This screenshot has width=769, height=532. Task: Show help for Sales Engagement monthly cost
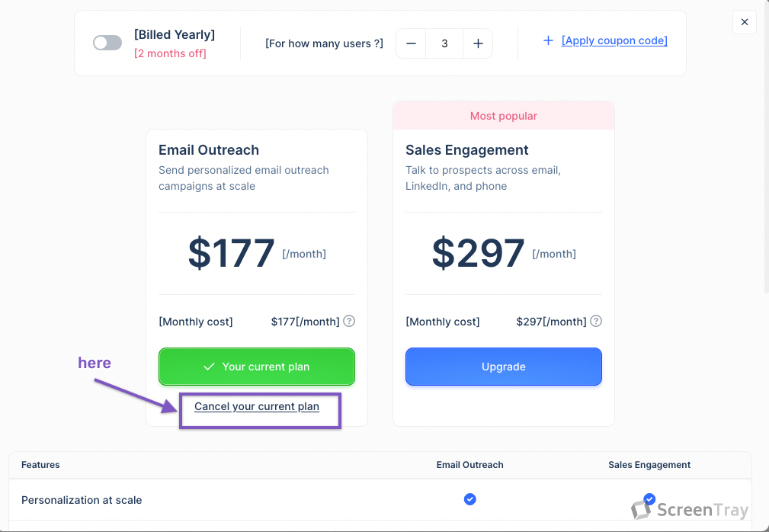(596, 321)
